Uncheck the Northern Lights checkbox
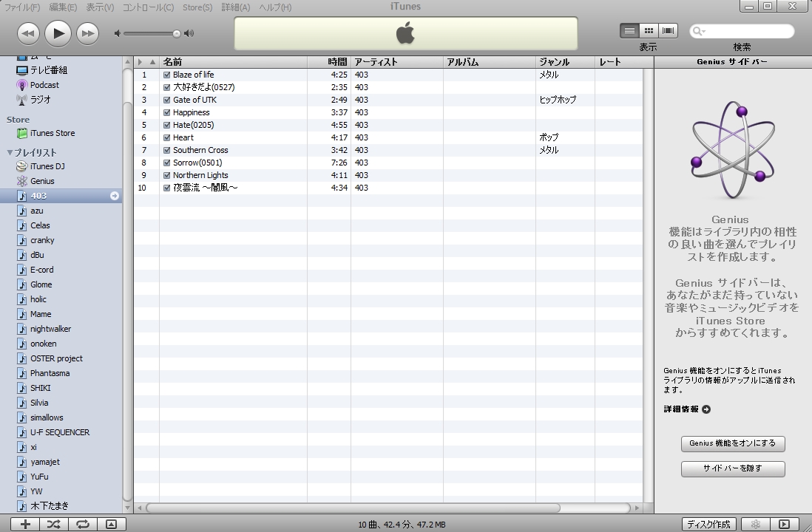 166,175
